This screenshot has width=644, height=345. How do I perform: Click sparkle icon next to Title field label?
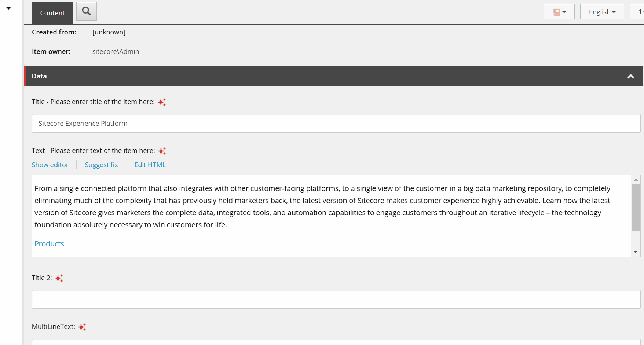click(162, 102)
